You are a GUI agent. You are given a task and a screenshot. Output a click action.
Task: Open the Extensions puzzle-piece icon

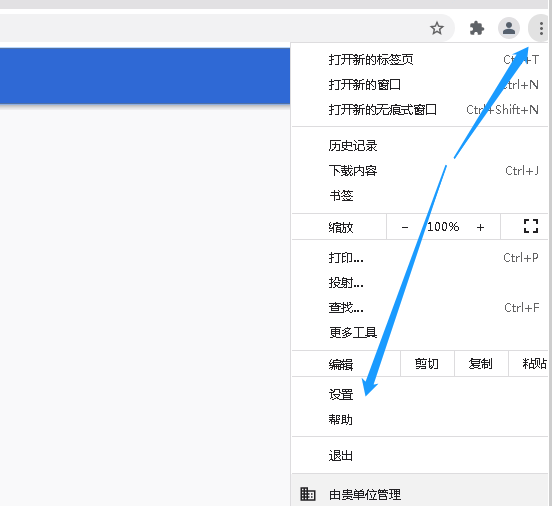[476, 28]
